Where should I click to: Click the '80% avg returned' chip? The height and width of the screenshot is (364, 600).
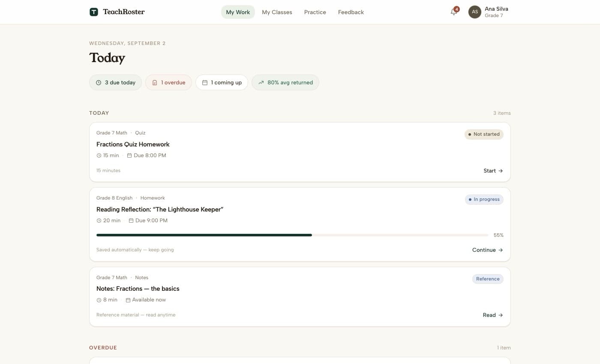[285, 83]
